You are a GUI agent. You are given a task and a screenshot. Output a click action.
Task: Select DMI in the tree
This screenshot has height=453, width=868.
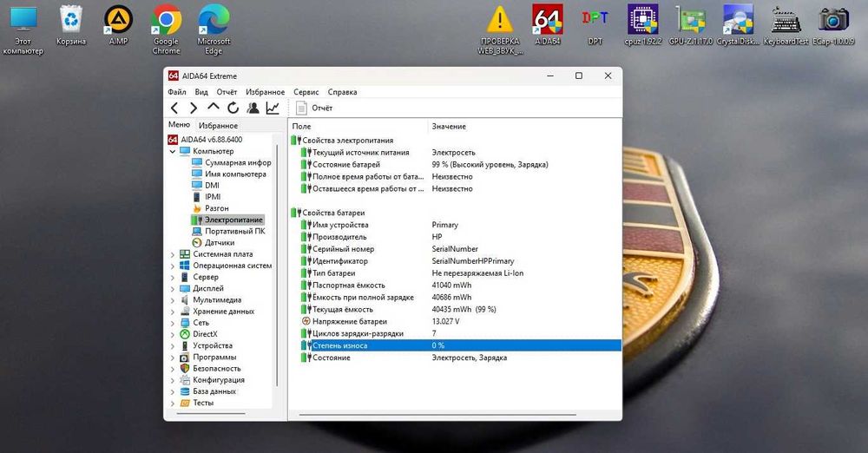[x=206, y=186]
